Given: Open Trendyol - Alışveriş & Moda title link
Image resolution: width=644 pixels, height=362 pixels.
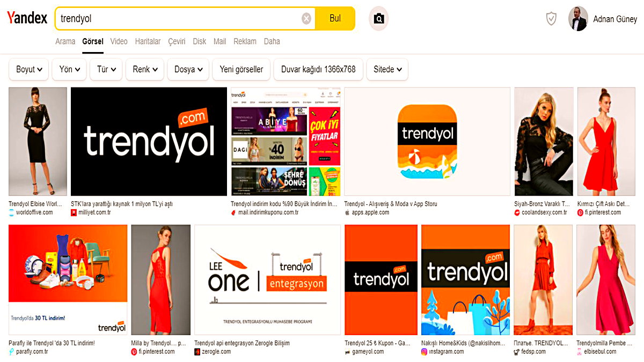Looking at the screenshot, I should point(391,204).
